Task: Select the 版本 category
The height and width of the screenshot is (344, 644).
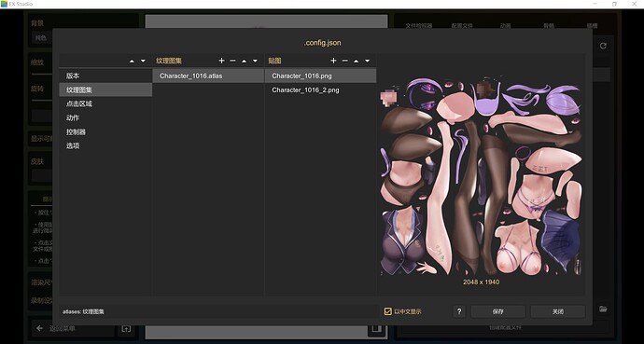Action: [105, 76]
